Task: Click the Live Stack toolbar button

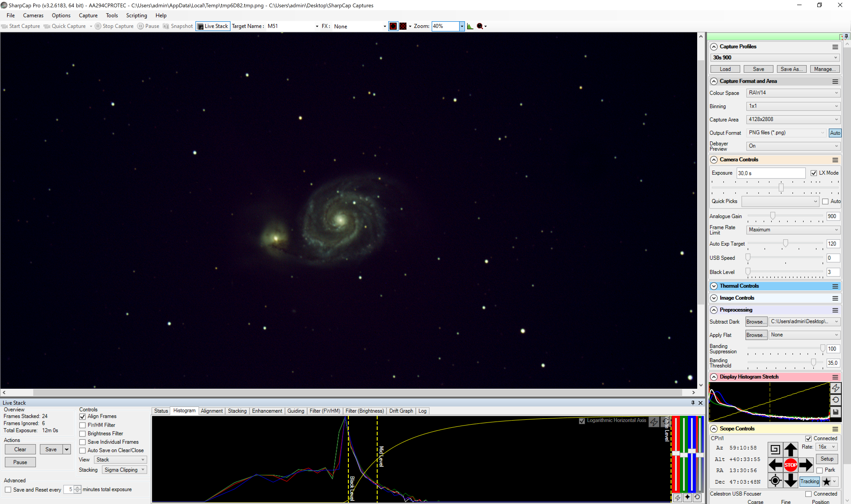Action: tap(213, 26)
